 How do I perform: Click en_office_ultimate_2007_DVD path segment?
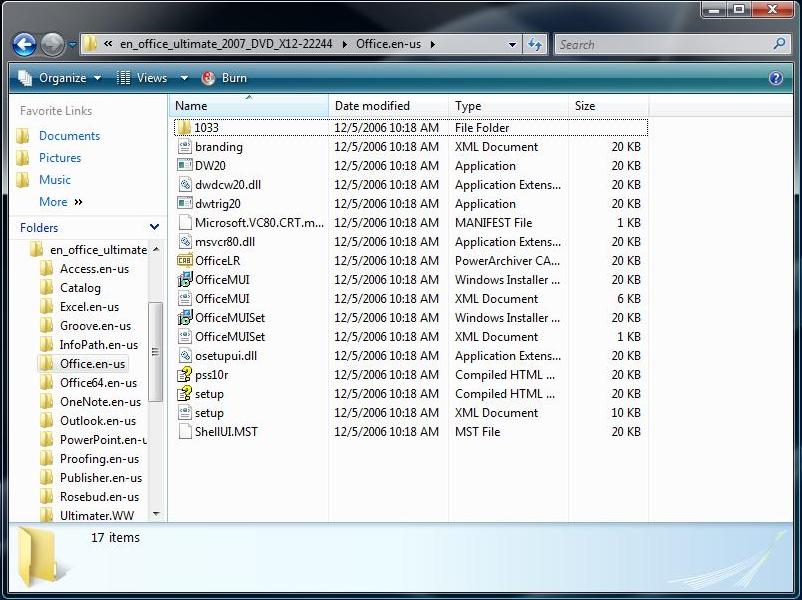(226, 44)
